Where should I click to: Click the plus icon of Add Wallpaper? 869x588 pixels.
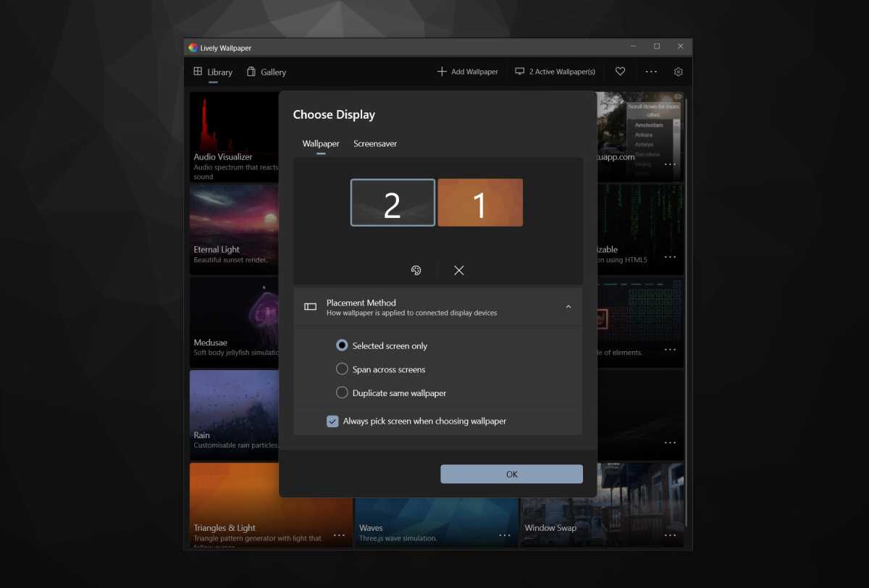click(x=442, y=72)
